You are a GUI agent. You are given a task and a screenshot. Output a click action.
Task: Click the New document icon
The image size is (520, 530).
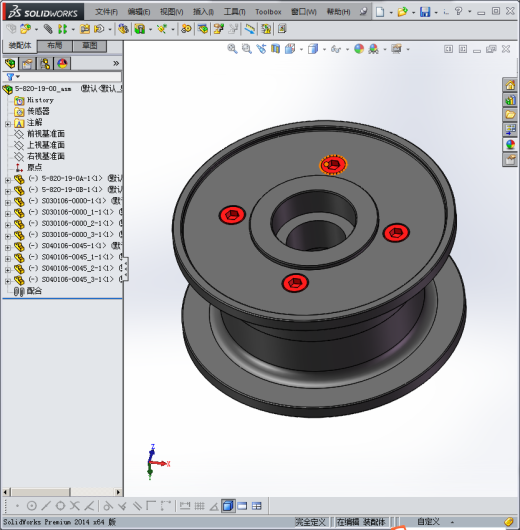380,12
